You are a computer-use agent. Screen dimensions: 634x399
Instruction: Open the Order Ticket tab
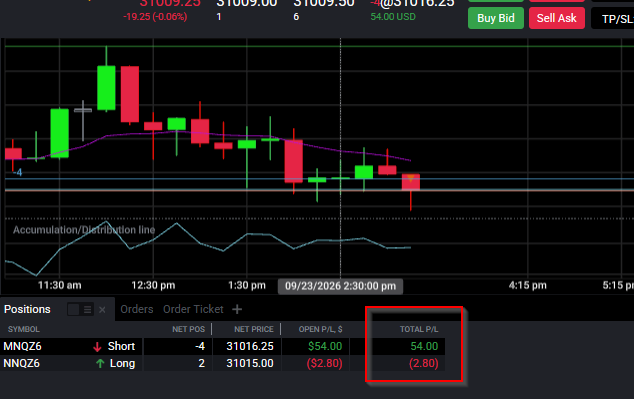[193, 309]
